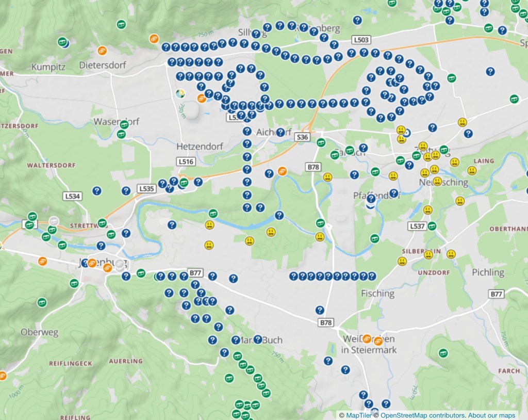Click the yellow smiley near Laing label
This screenshot has width=528, height=420.
[472, 170]
